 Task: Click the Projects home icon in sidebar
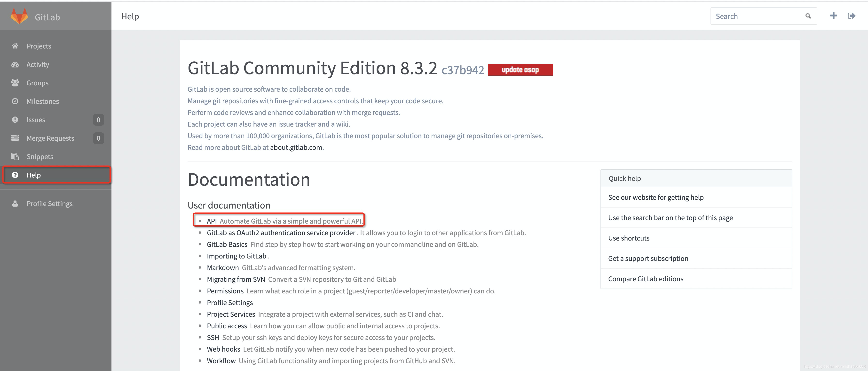point(15,46)
